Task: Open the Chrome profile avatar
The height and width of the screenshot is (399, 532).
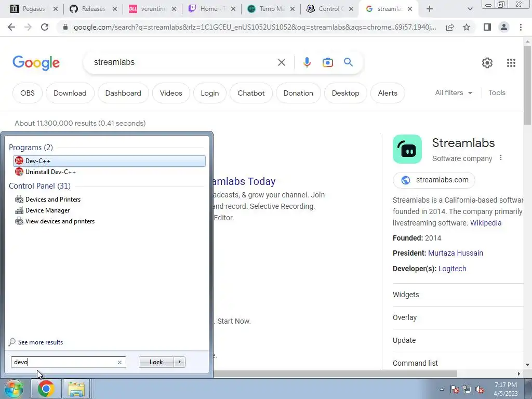Action: tap(504, 27)
